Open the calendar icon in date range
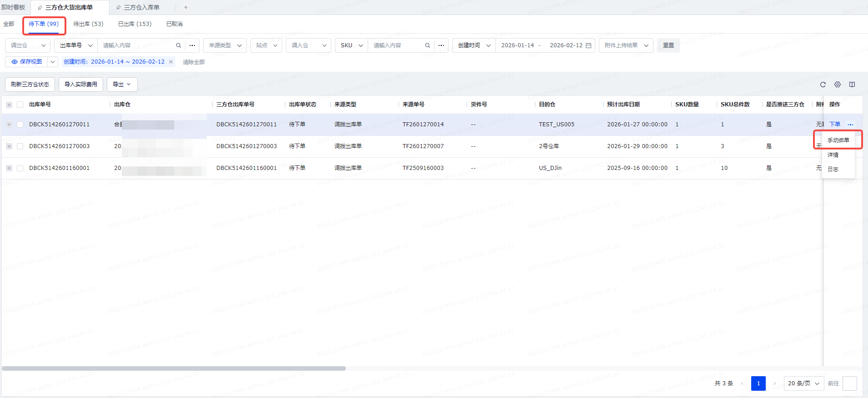The width and height of the screenshot is (868, 398). point(589,45)
